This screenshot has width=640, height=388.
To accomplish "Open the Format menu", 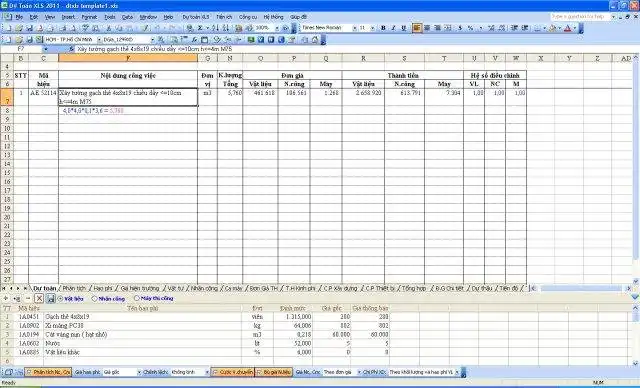I will pyautogui.click(x=89, y=17).
